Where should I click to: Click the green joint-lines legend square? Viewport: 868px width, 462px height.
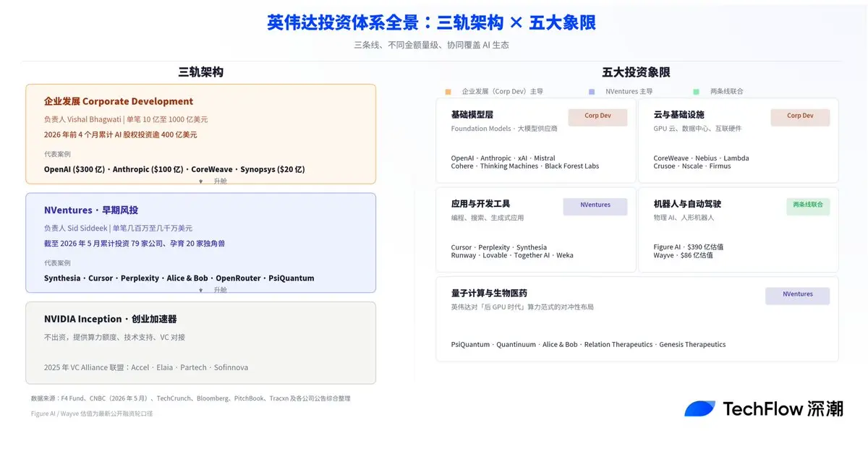(696, 92)
